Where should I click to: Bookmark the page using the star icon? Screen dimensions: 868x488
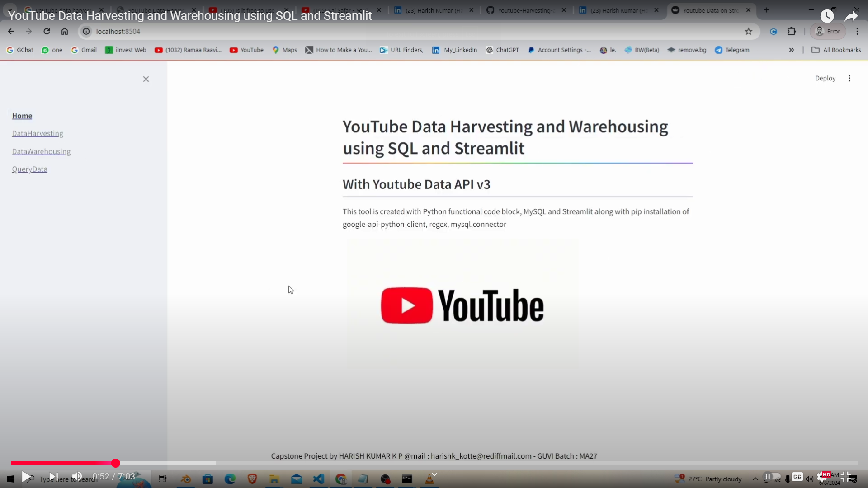[x=749, y=31]
